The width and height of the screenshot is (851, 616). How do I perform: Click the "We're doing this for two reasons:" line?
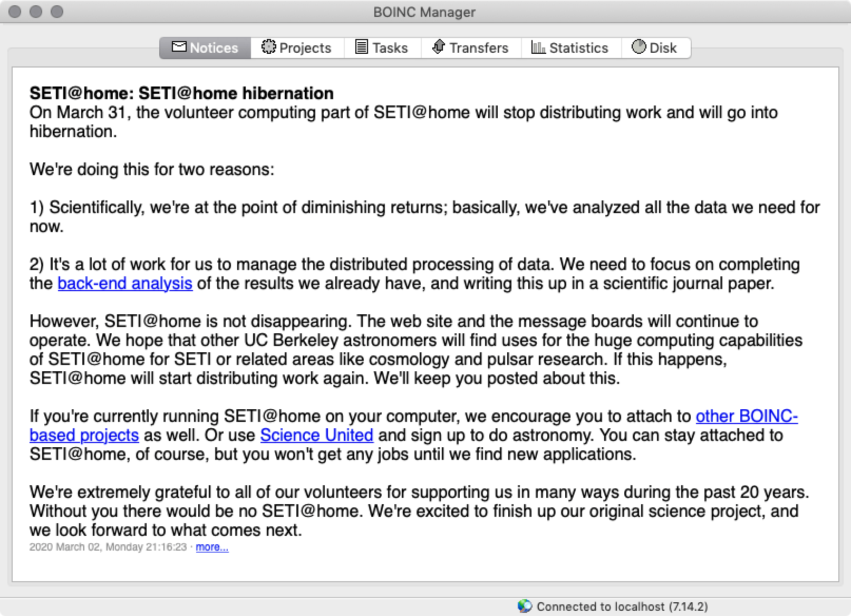152,169
